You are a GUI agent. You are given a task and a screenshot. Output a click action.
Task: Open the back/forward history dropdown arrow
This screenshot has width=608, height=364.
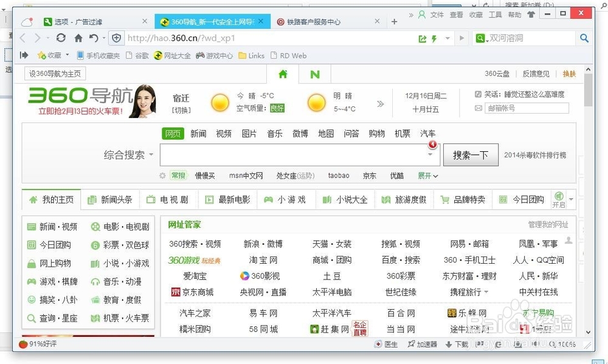click(47, 38)
